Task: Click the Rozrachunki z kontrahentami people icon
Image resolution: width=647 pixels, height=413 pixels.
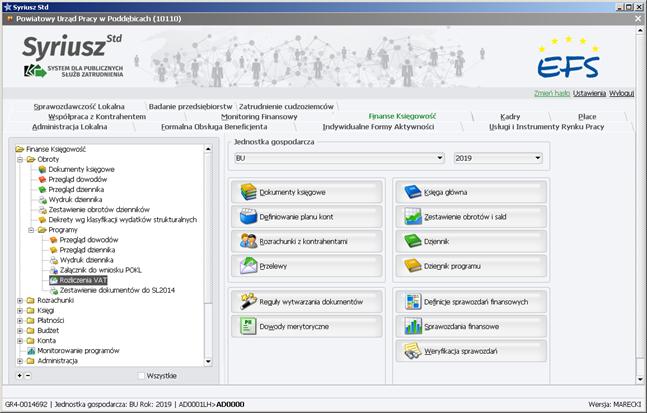Action: pos(248,241)
